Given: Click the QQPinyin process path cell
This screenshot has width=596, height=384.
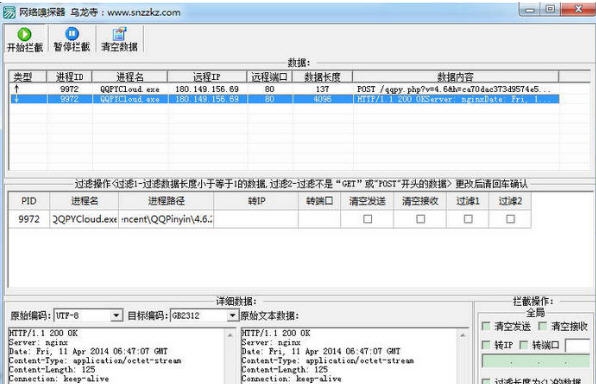Looking at the screenshot, I should pos(166,219).
